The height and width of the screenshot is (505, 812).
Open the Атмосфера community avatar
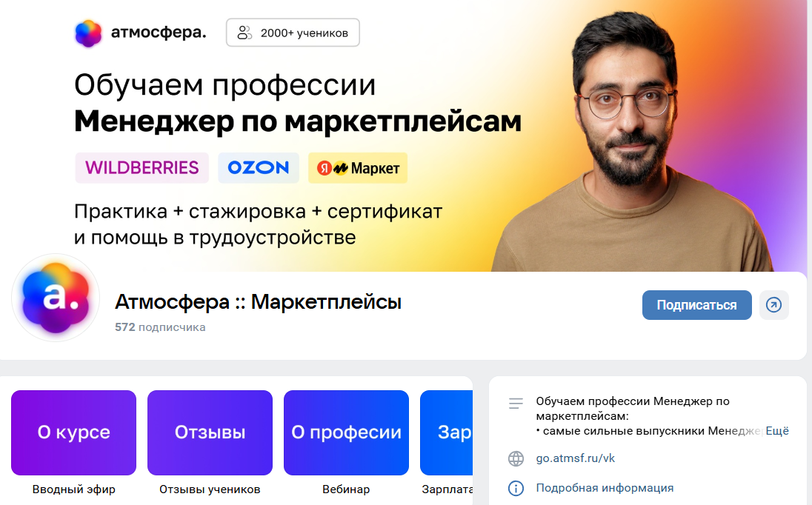tap(56, 298)
